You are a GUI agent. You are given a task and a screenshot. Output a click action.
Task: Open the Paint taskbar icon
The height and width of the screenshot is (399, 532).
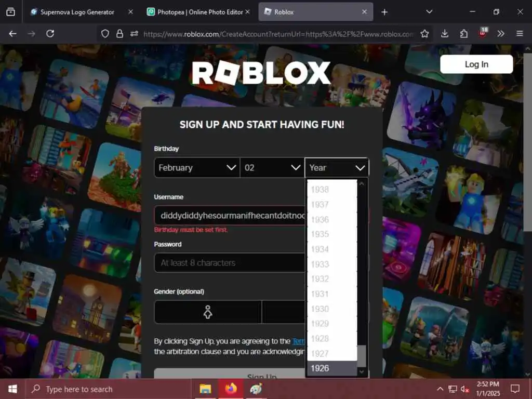pos(256,389)
